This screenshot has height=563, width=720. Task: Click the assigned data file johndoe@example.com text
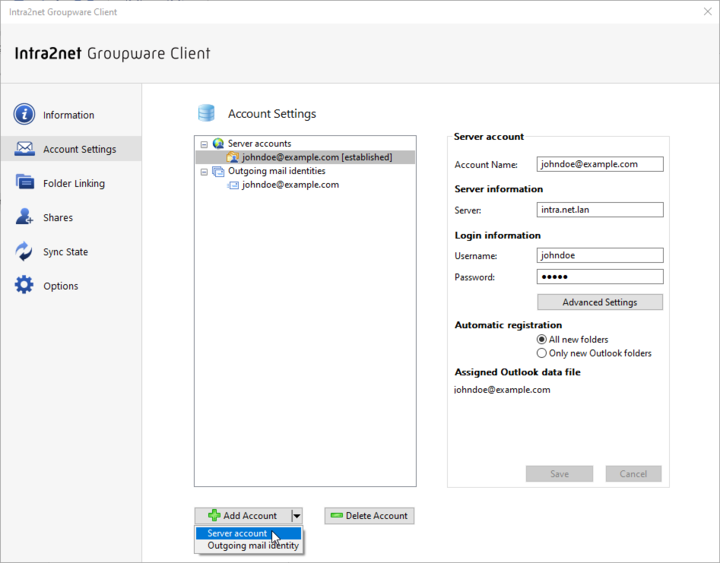click(x=502, y=389)
